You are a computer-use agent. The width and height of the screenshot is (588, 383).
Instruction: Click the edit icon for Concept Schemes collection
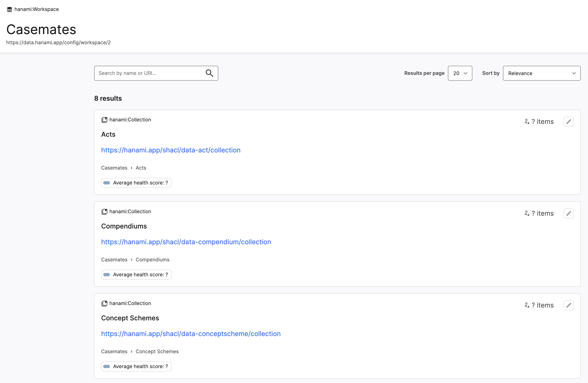569,305
